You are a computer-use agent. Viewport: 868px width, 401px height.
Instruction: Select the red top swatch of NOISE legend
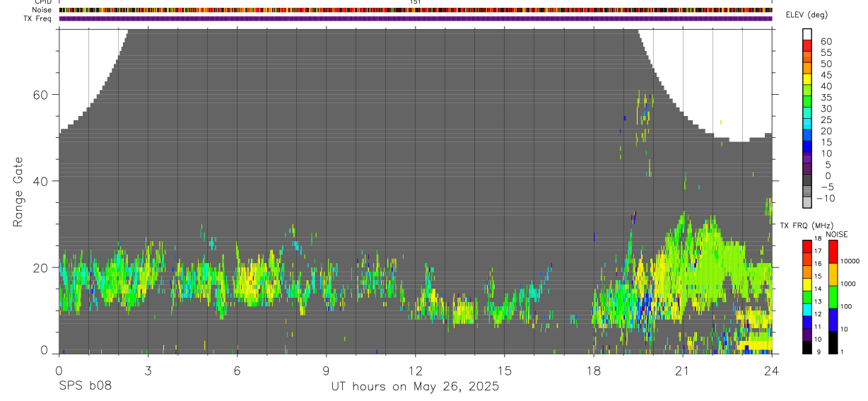coord(833,252)
